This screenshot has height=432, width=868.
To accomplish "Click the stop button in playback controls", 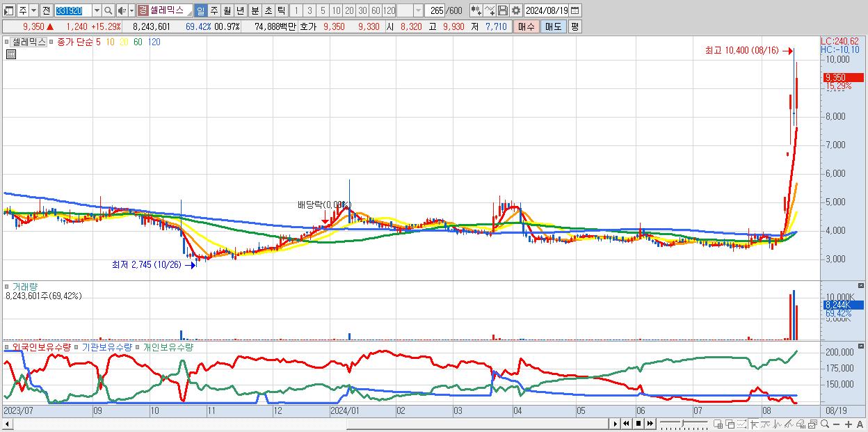I will pos(638,424).
